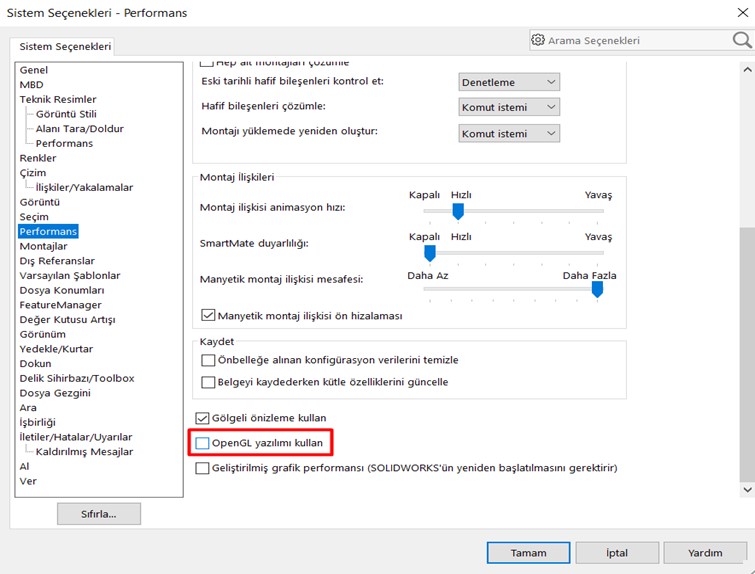
Task: Uncheck Gölgeli önizleme kullan
Action: click(x=203, y=417)
